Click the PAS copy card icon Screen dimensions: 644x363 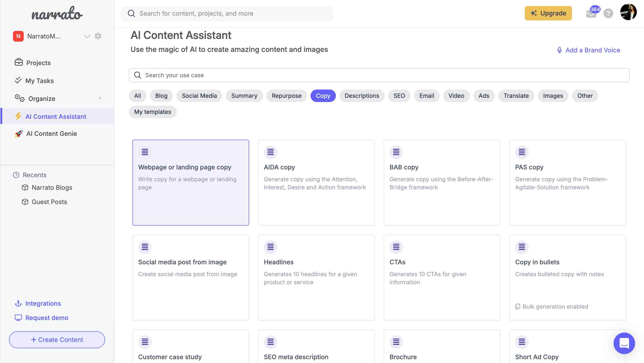tap(522, 152)
